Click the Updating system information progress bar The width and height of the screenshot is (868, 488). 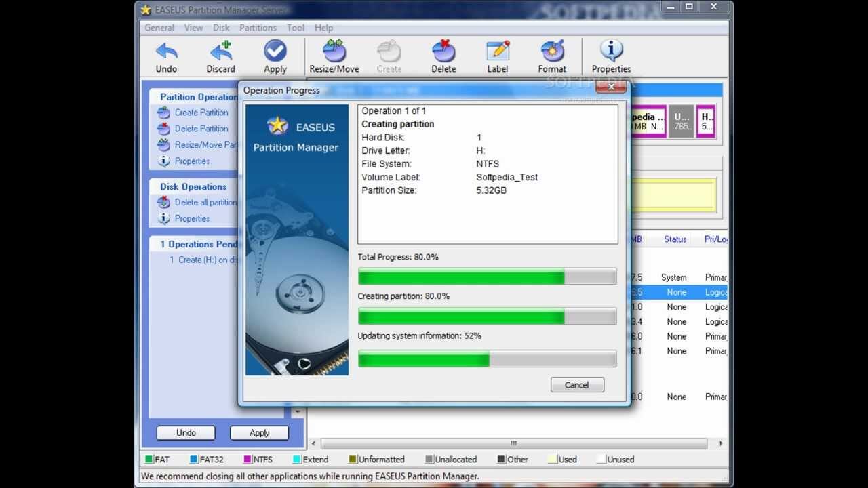pyautogui.click(x=487, y=359)
